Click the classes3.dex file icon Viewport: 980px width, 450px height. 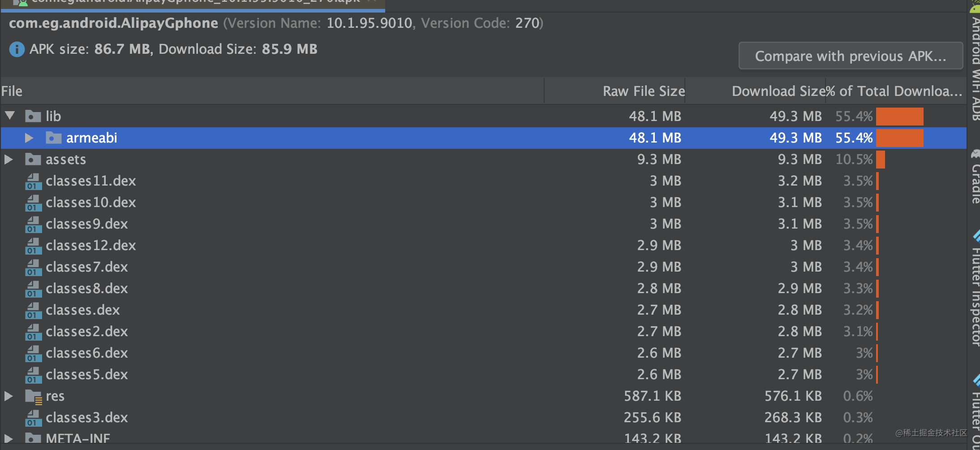[33, 418]
